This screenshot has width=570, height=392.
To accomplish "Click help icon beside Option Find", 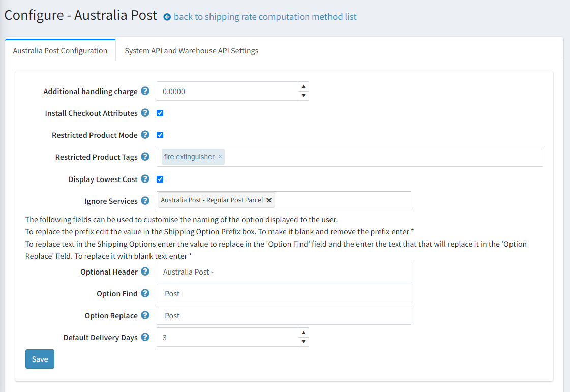I will [145, 293].
